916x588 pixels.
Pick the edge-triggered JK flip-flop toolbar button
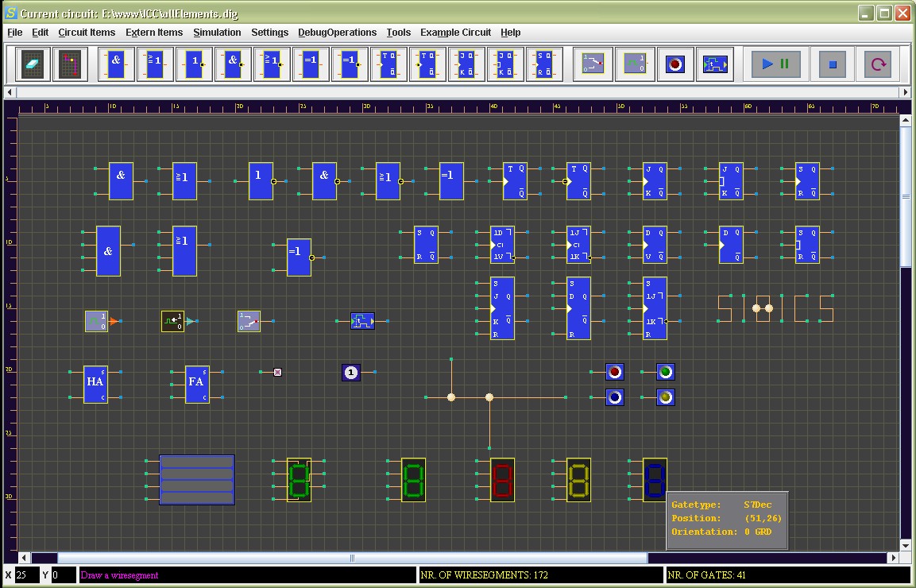pos(466,64)
